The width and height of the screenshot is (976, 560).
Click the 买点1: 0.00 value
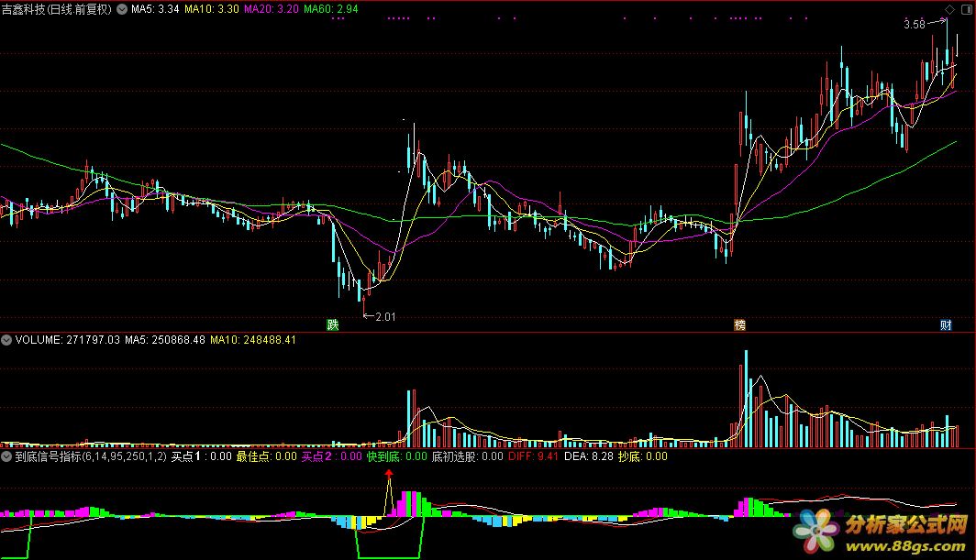[202, 456]
